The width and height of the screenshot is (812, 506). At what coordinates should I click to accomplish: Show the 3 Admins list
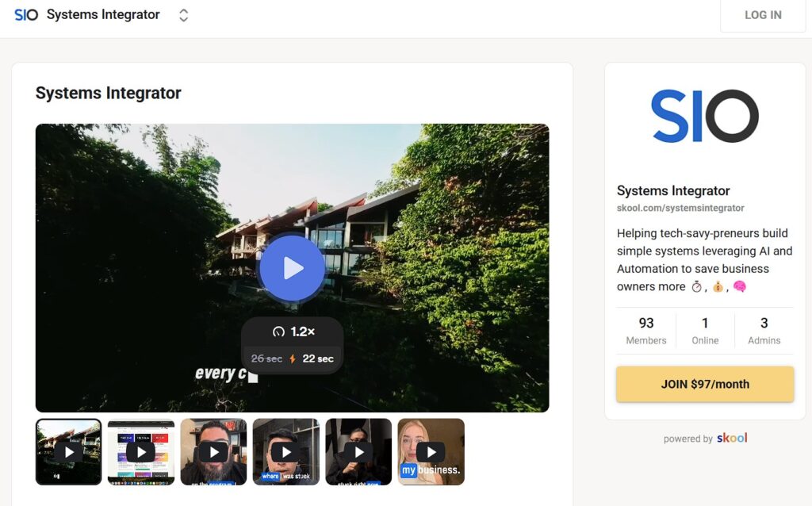pyautogui.click(x=764, y=330)
